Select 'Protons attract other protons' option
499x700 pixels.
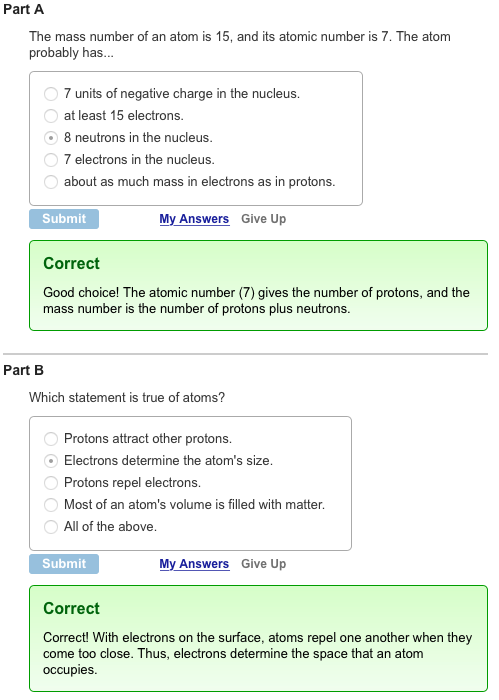[51, 439]
